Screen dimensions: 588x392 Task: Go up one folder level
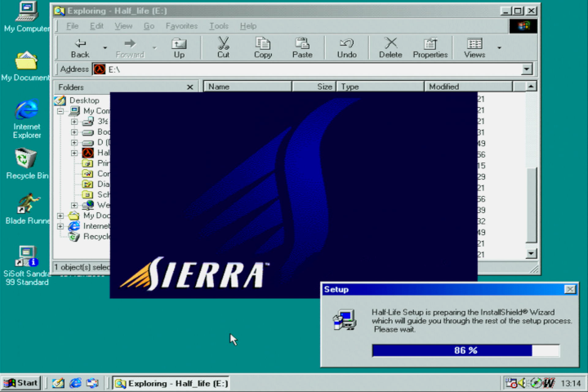179,48
